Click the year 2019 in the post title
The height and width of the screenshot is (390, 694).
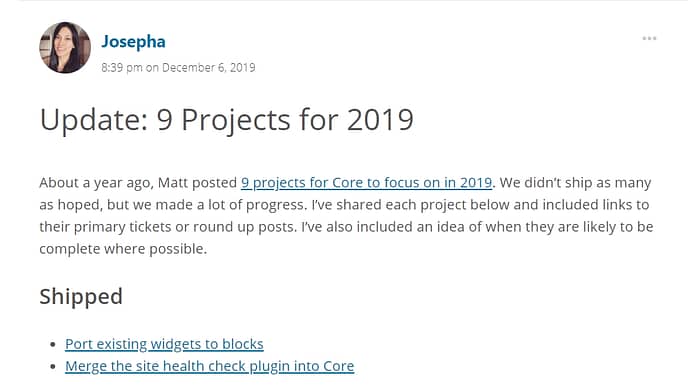pos(380,120)
